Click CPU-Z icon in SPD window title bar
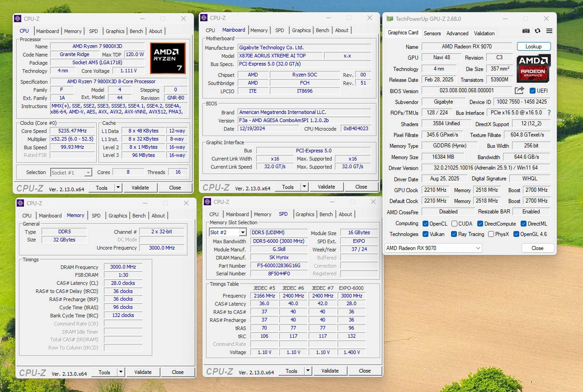 pos(208,202)
